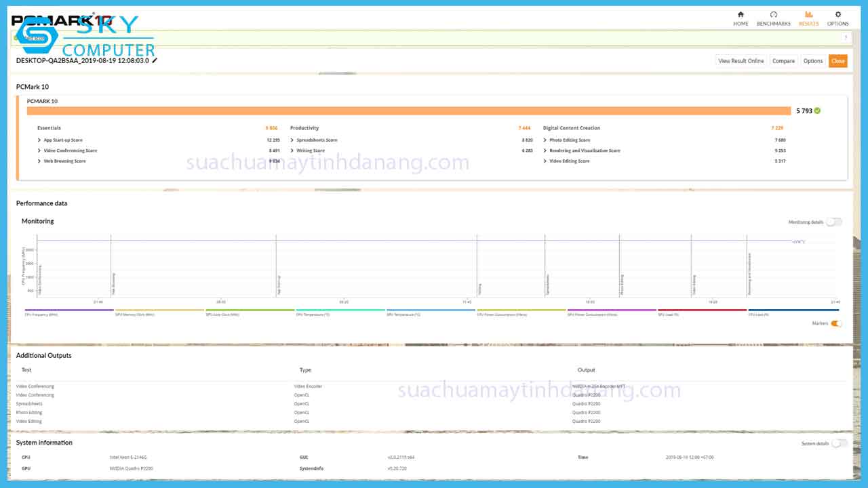The image size is (868, 488).
Task: Click the View Result Online button
Action: coord(741,61)
